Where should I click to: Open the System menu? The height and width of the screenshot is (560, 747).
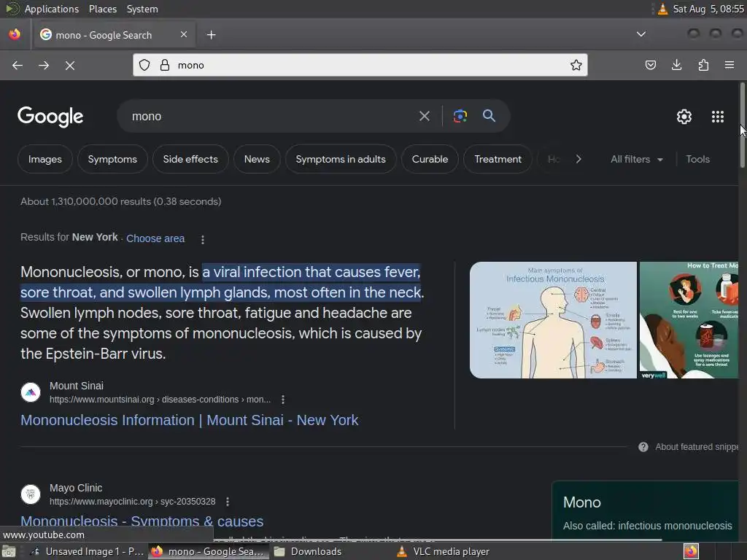[142, 9]
